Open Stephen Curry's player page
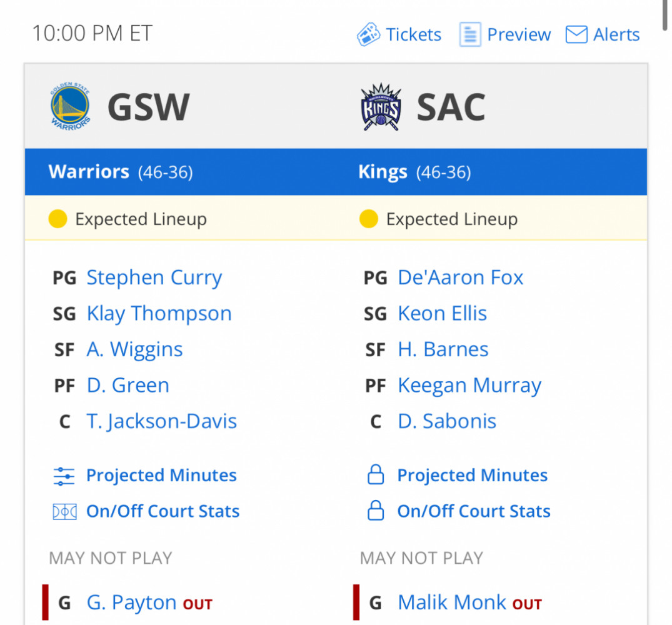 154,277
